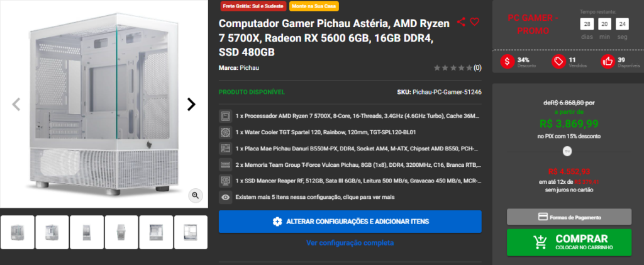Open Formas de Pagamento options
The image size is (644, 265).
click(x=569, y=217)
